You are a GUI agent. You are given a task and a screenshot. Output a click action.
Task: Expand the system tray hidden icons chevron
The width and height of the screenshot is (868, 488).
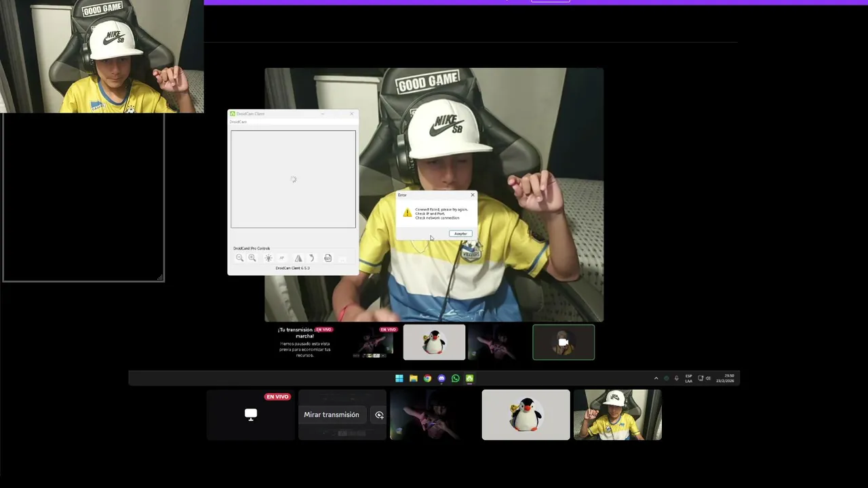[x=656, y=378]
